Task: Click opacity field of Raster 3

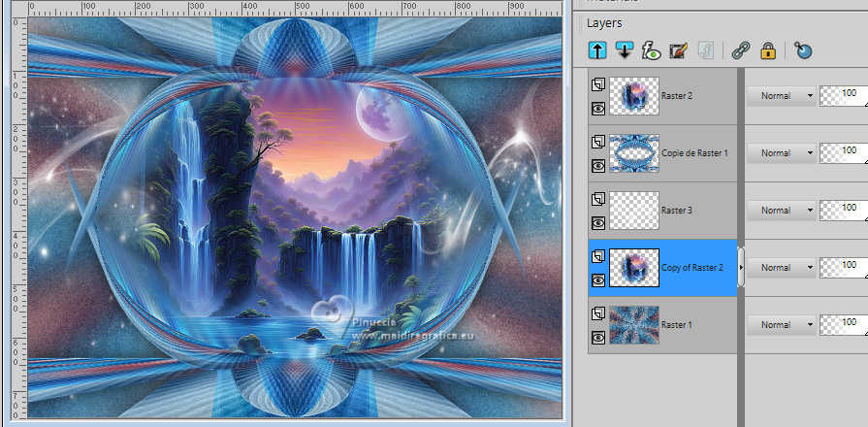Action: pyautogui.click(x=843, y=211)
